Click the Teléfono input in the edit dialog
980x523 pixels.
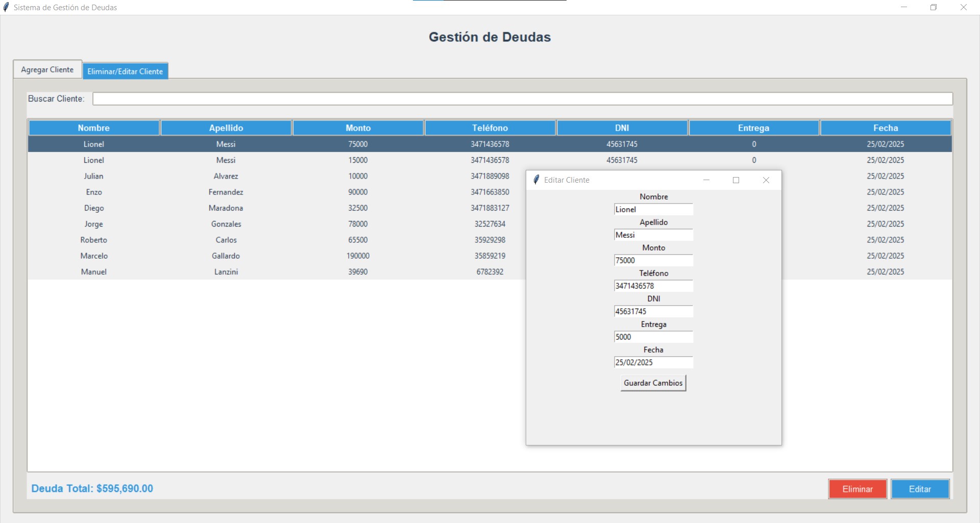click(x=653, y=286)
